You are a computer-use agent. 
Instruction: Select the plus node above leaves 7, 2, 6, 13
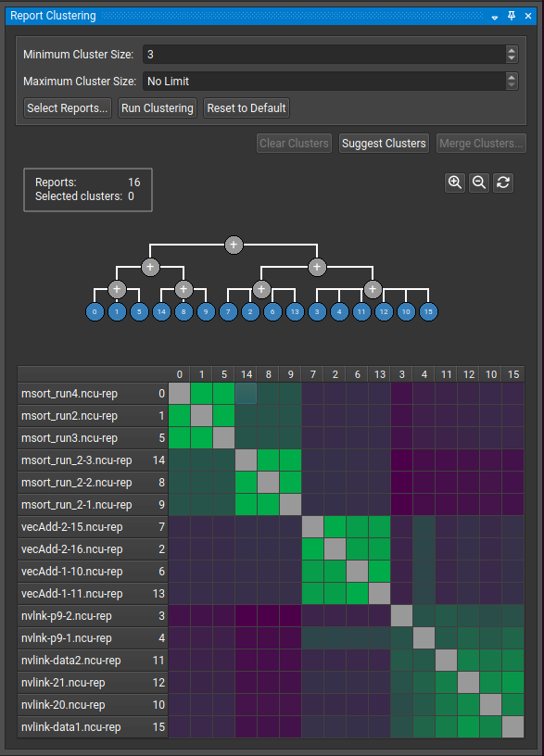click(261, 289)
